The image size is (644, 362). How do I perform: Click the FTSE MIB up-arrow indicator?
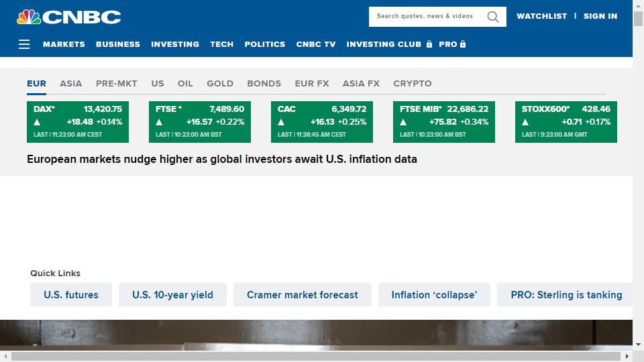pyautogui.click(x=403, y=122)
